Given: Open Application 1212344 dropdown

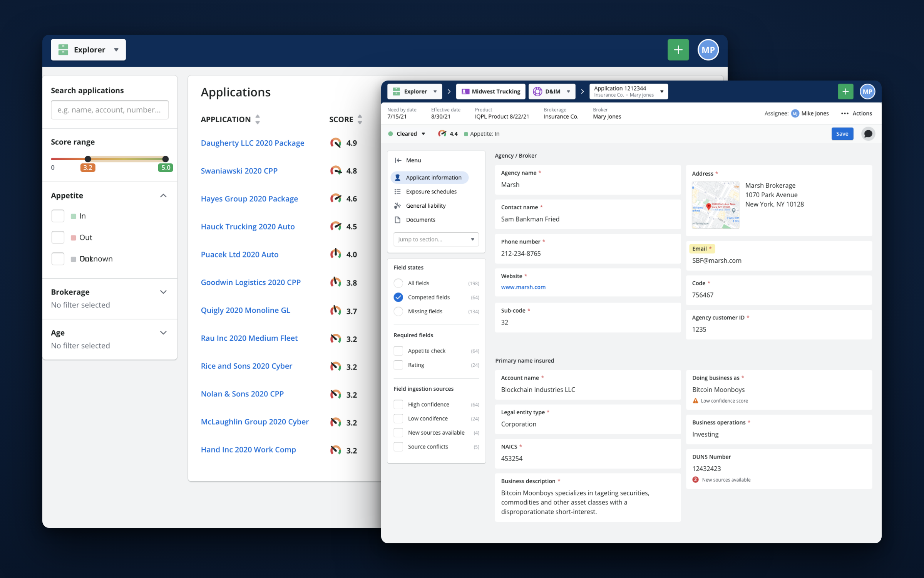Looking at the screenshot, I should pos(628,91).
